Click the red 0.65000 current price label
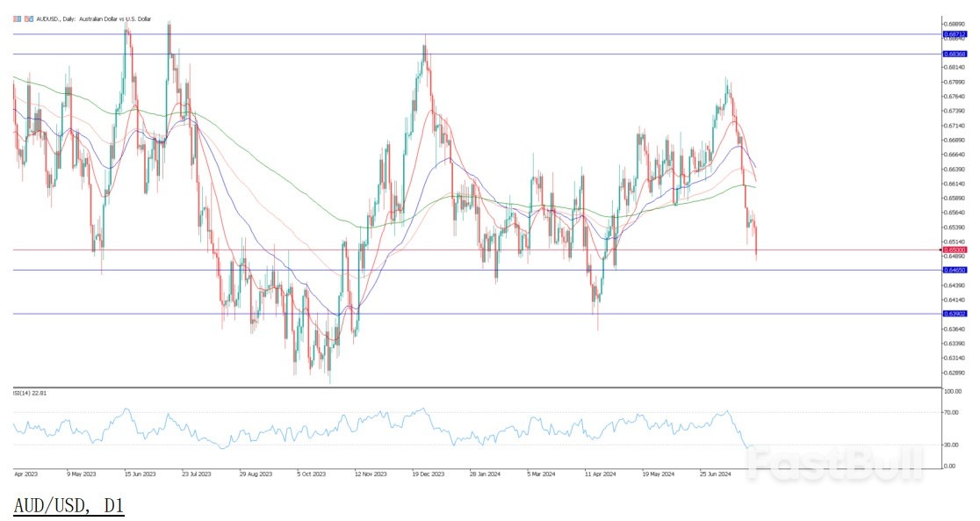 [x=955, y=250]
